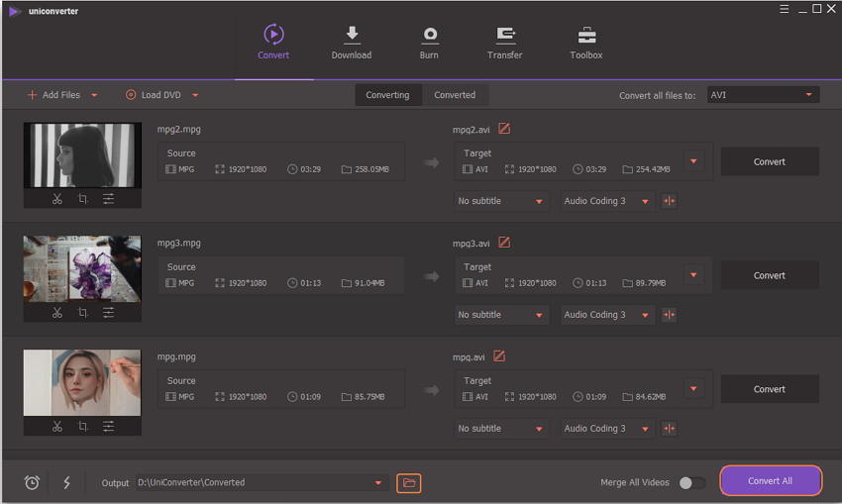Image resolution: width=842 pixels, height=504 pixels.
Task: Select the mpg.mpg portrait video thumbnail
Action: [82, 382]
